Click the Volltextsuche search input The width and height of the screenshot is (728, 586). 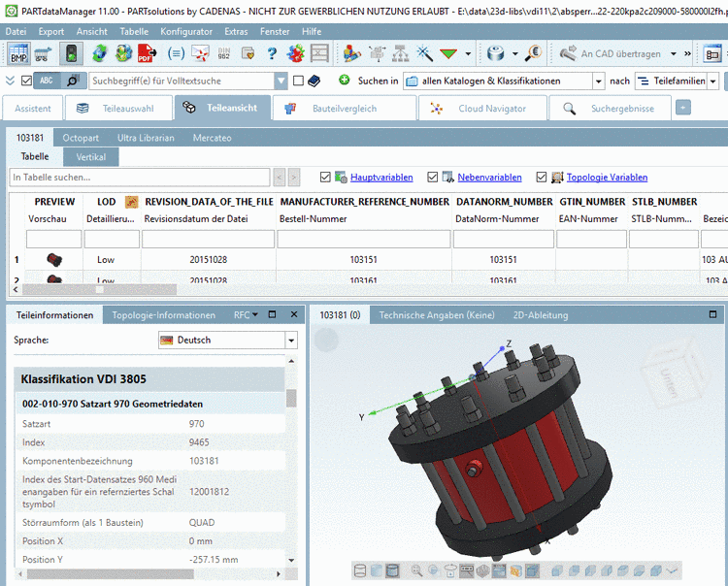coord(182,81)
